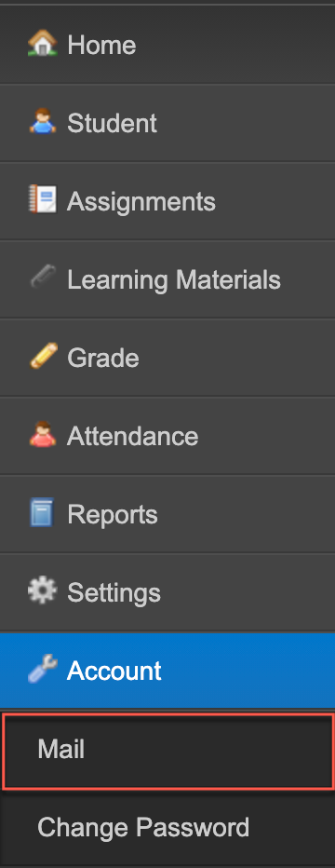This screenshot has width=335, height=868.
Task: Collapse the highlighted Account section
Action: pyautogui.click(x=167, y=671)
